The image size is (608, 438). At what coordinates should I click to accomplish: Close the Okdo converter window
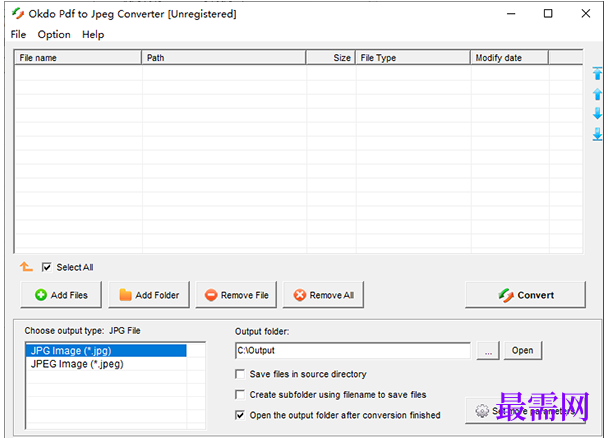click(586, 14)
